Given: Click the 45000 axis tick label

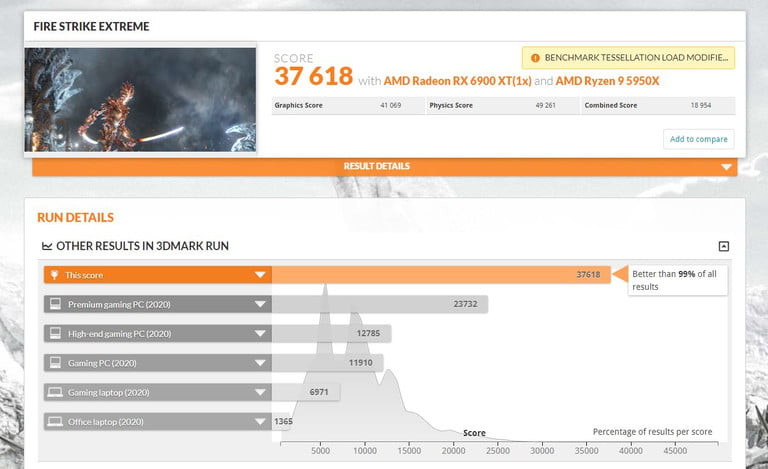Looking at the screenshot, I should (x=675, y=451).
